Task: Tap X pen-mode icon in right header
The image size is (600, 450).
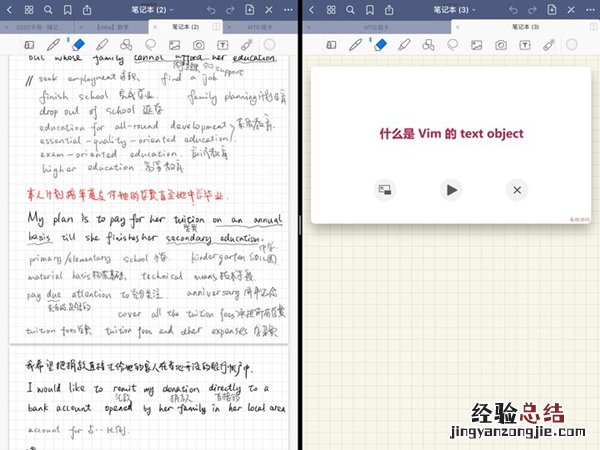Action: coord(571,10)
